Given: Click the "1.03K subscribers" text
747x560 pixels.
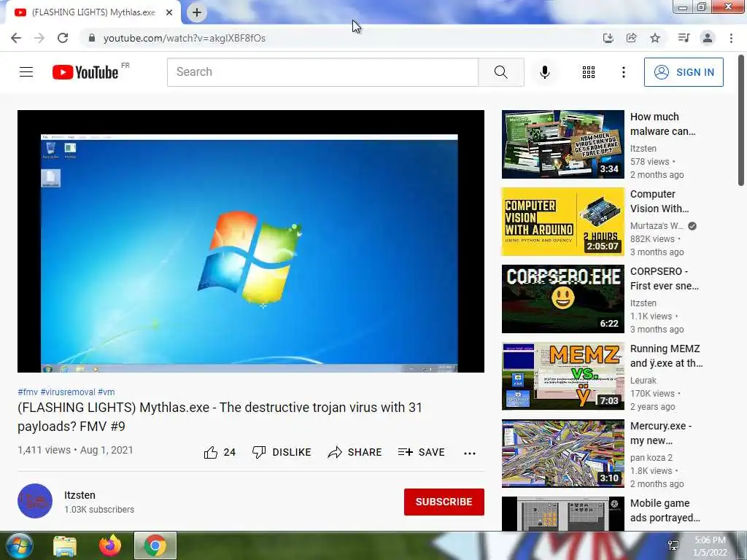Looking at the screenshot, I should (x=99, y=510).
